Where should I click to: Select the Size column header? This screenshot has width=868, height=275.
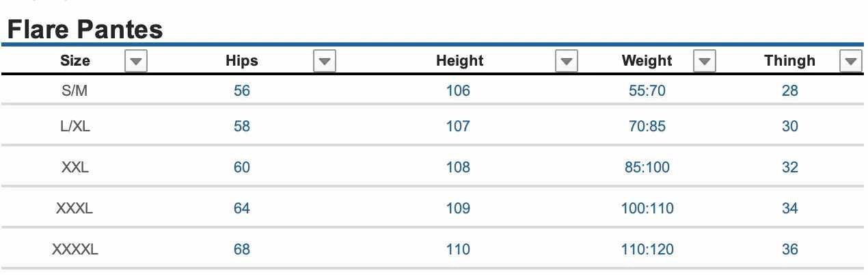75,61
